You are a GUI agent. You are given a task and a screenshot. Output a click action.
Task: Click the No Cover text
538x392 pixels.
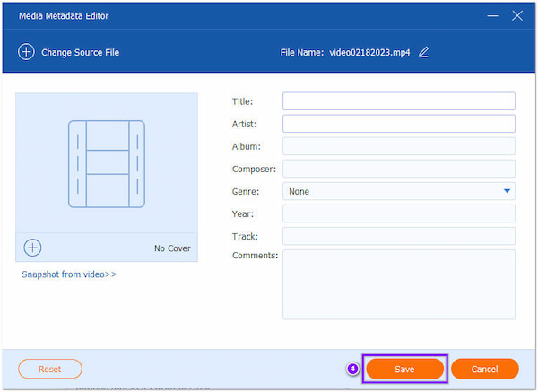[x=172, y=248]
